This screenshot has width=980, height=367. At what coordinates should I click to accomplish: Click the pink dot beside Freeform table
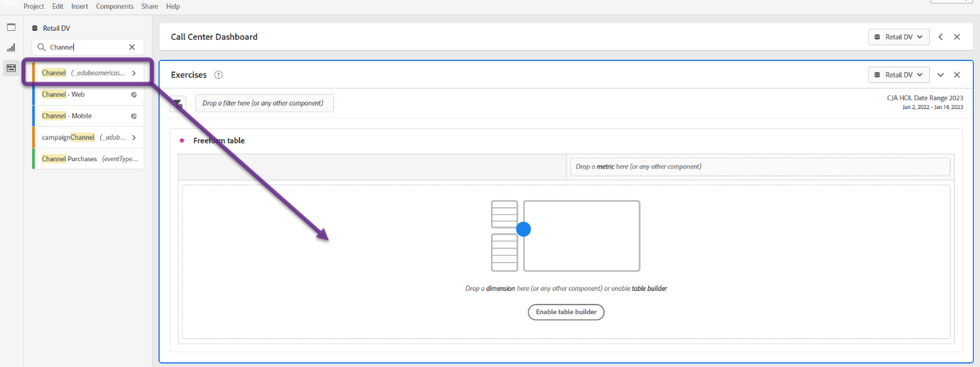coord(182,141)
